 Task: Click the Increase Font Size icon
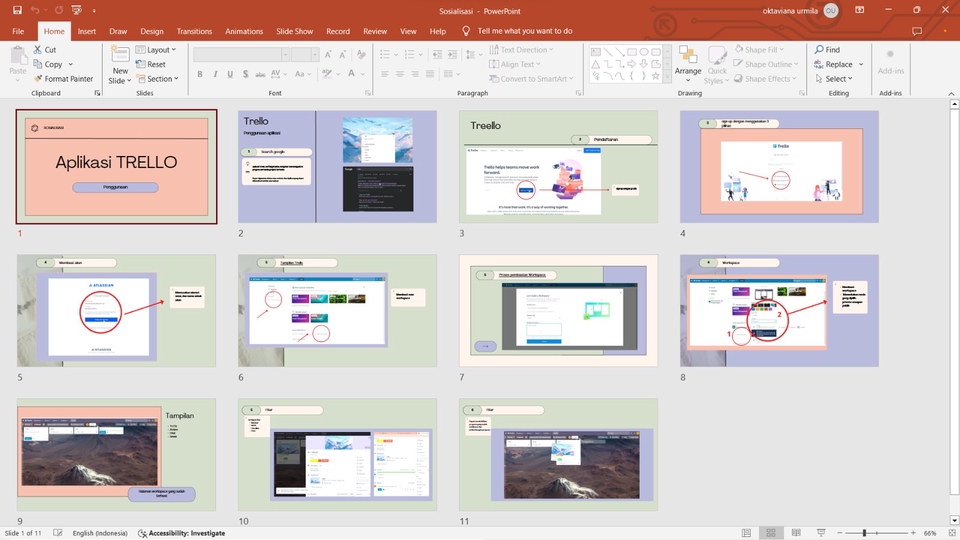[328, 54]
